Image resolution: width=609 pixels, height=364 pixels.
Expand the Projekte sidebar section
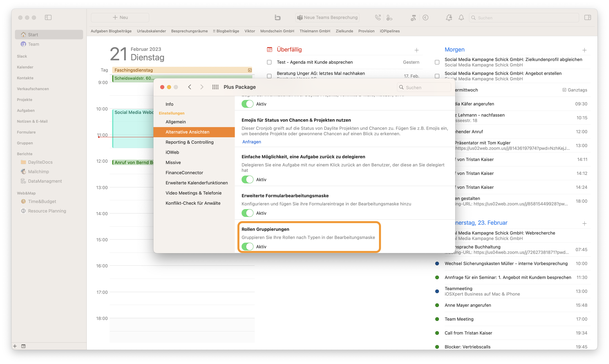[x=25, y=100]
